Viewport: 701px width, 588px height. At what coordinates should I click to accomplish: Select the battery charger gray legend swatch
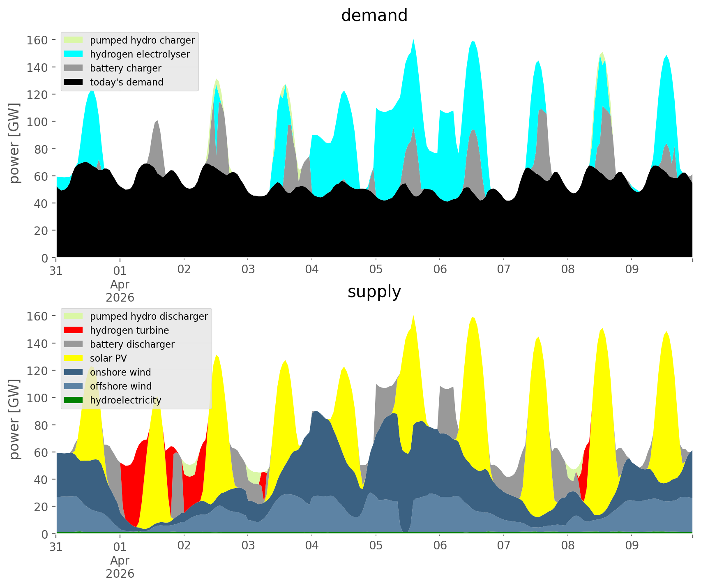click(74, 68)
